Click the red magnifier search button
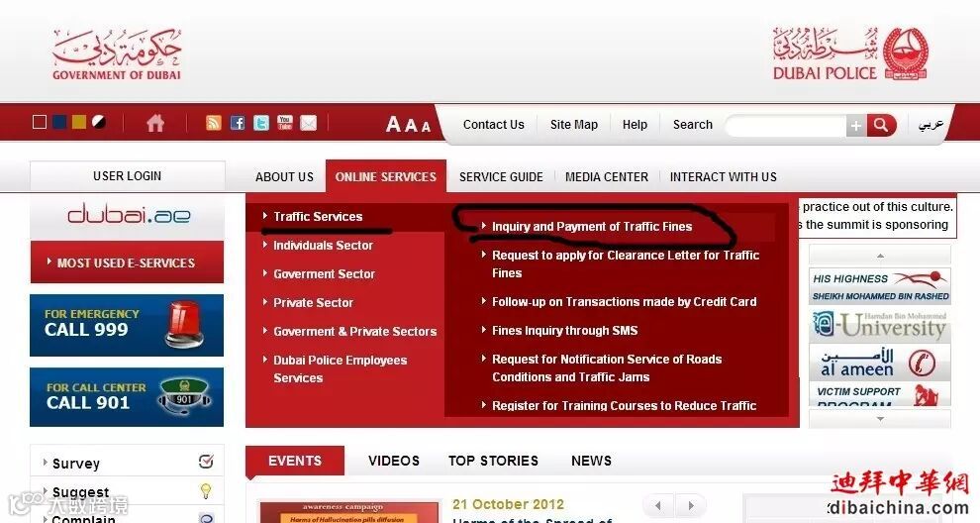 tap(881, 126)
